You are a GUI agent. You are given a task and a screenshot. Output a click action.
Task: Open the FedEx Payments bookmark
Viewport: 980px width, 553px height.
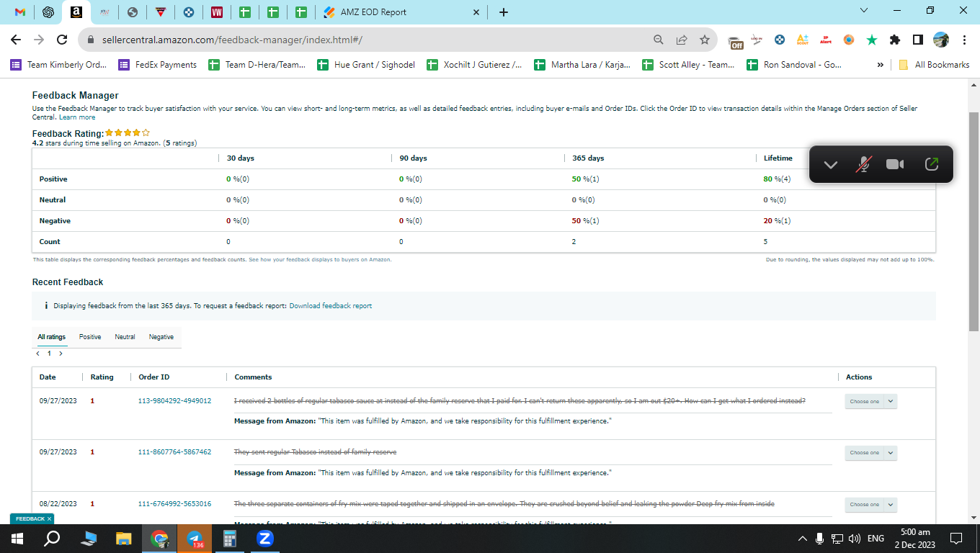click(x=158, y=65)
